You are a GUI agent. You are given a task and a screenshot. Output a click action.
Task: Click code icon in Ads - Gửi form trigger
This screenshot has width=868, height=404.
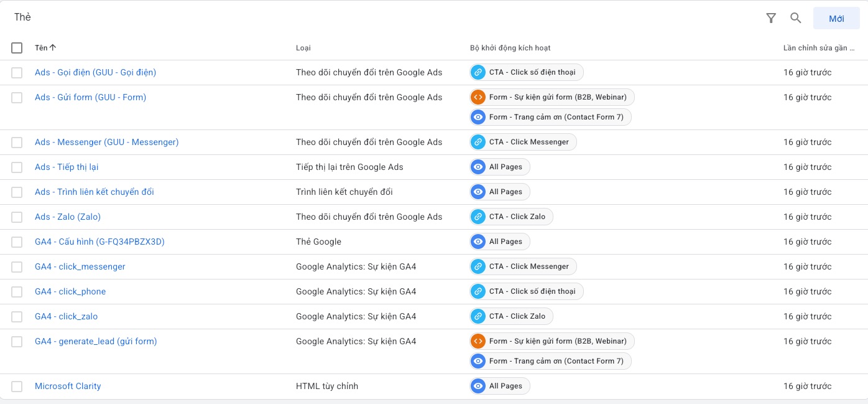tap(478, 97)
